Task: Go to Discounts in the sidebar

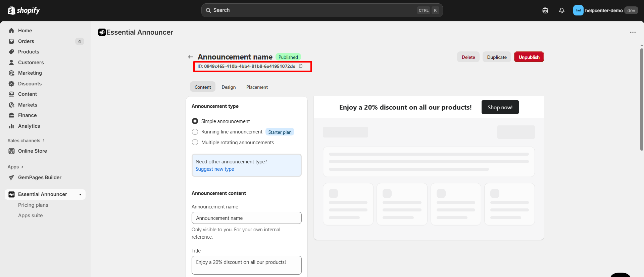Action: click(x=30, y=84)
